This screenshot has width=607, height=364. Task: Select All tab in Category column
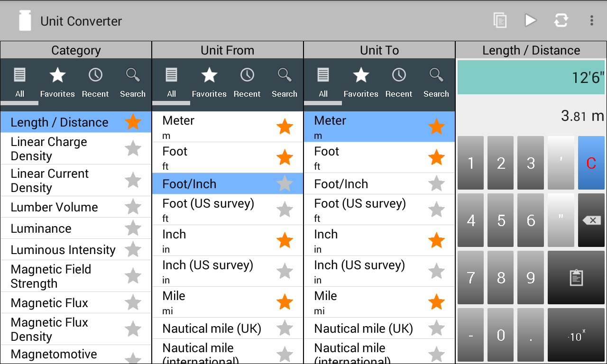coord(19,82)
